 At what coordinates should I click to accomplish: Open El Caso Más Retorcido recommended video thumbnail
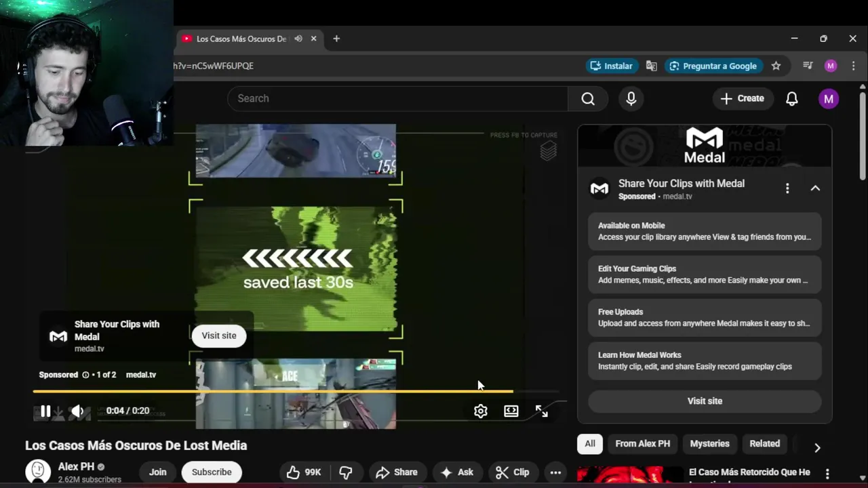coord(630,476)
